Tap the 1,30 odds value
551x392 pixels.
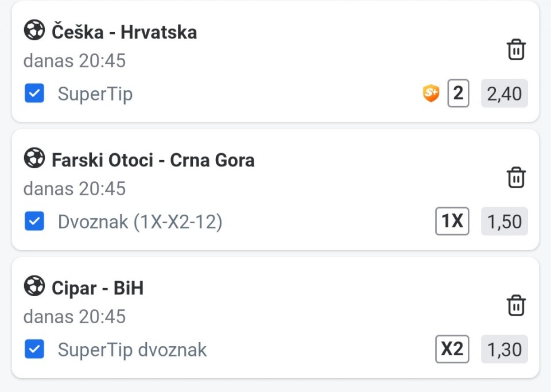pos(504,350)
